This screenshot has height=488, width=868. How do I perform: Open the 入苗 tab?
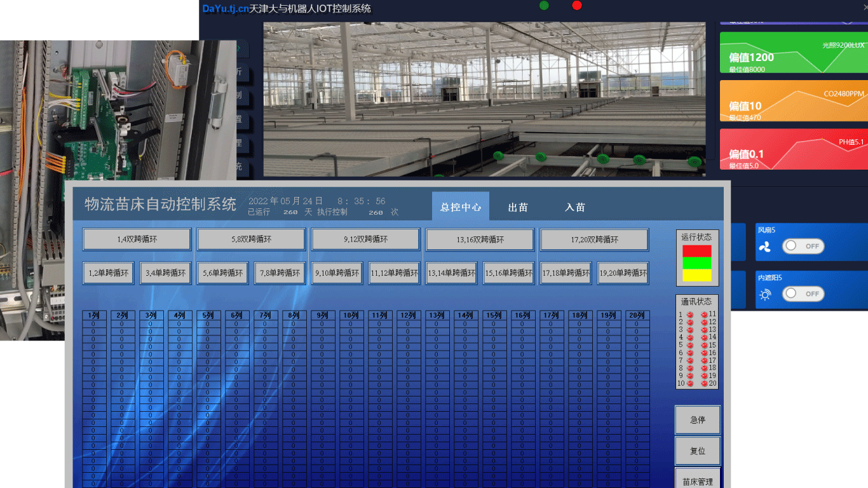pyautogui.click(x=575, y=207)
